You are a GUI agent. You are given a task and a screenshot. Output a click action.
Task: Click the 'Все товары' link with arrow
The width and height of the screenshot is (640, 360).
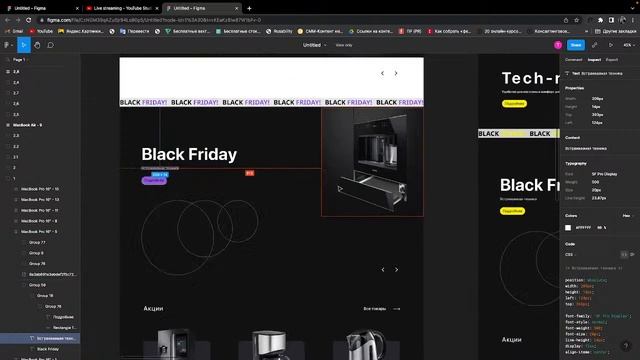[x=382, y=309]
